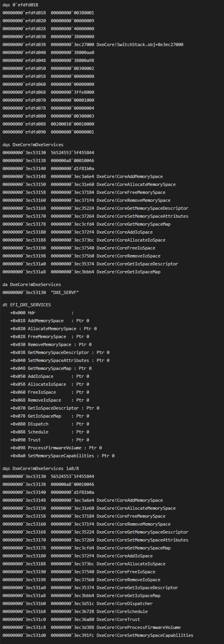Click the 'da DxeCore!mDxeServices' command

pyautogui.click(x=32, y=284)
